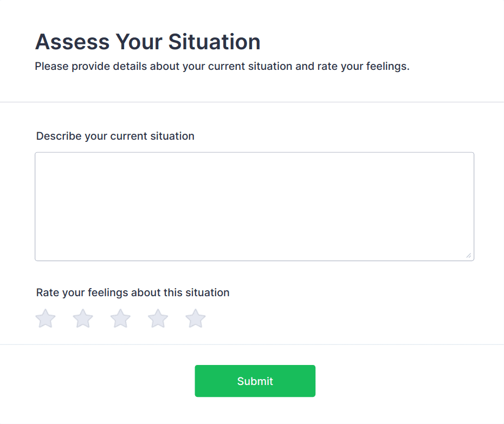The height and width of the screenshot is (424, 504).
Task: Toggle the star next to the leftmost
Action: click(83, 318)
